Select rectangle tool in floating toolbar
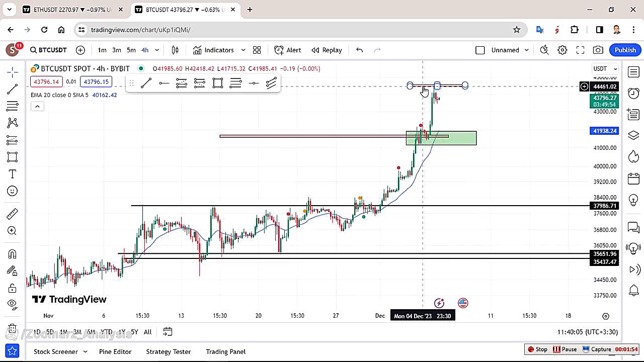This screenshot has width=644, height=362. [217, 83]
